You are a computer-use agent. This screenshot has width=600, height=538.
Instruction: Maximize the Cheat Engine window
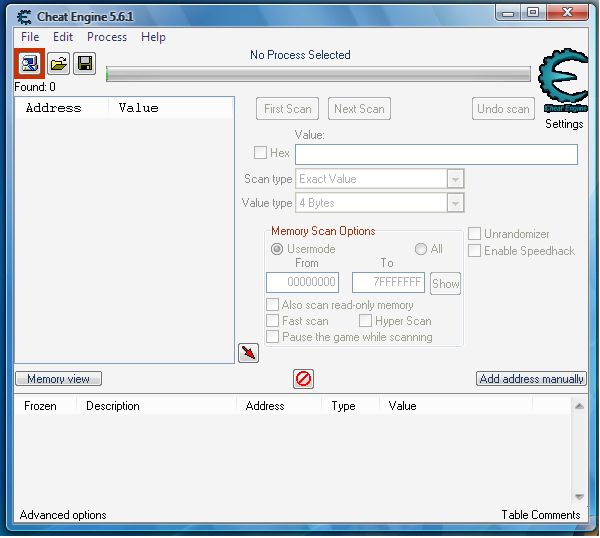[533, 13]
